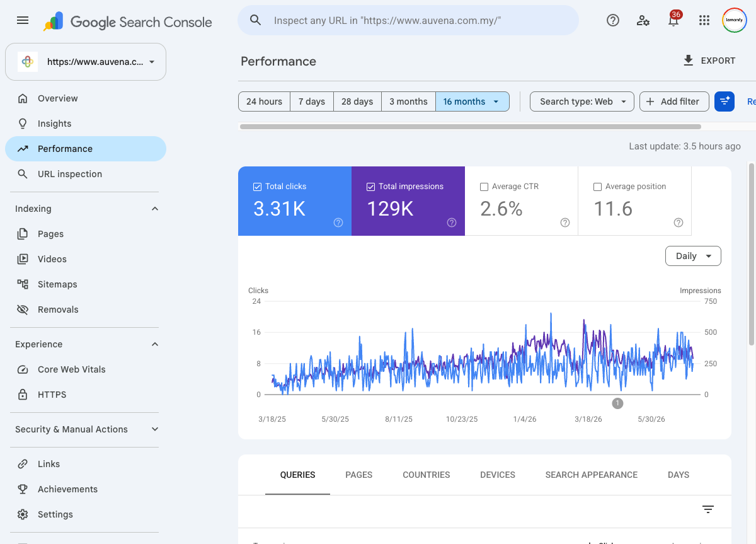This screenshot has width=756, height=544.
Task: Open the hamburger main menu
Action: 23,20
